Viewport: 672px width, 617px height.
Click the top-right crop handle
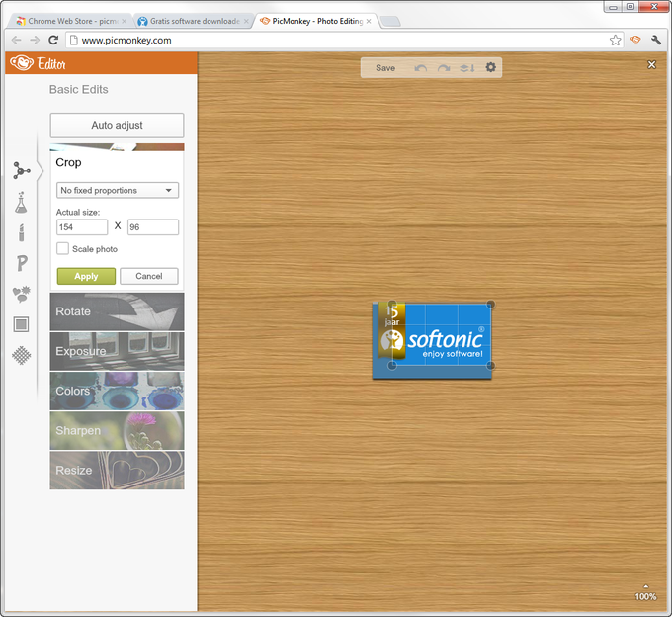[491, 305]
